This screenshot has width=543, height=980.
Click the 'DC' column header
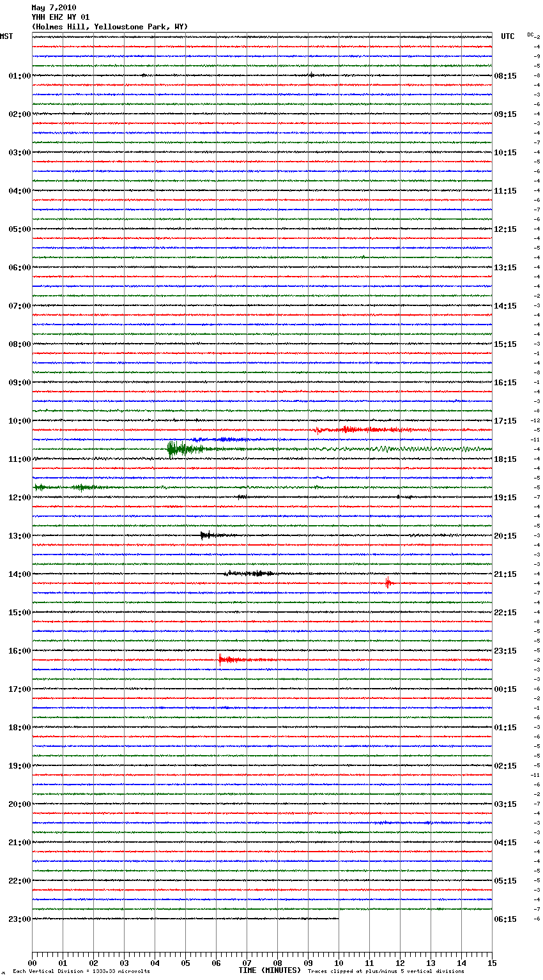[530, 34]
